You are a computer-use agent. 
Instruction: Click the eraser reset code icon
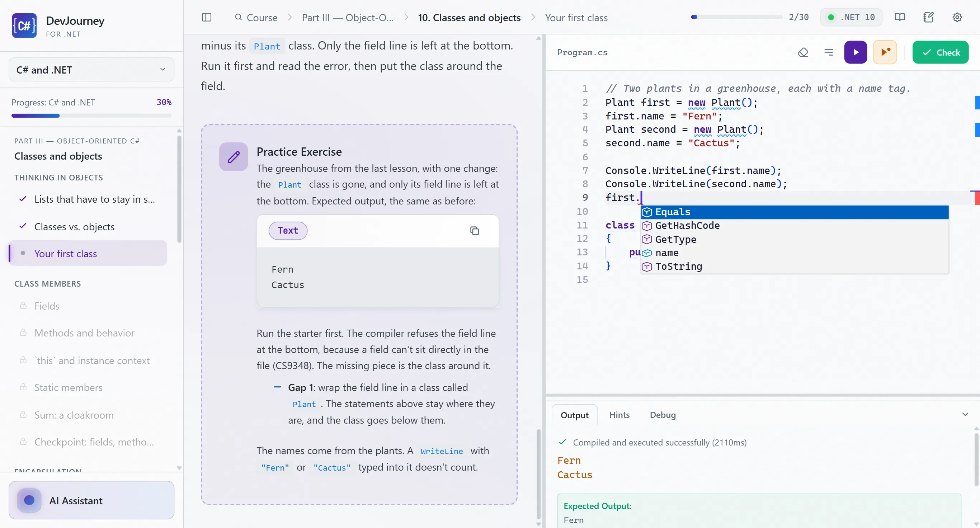tap(803, 52)
